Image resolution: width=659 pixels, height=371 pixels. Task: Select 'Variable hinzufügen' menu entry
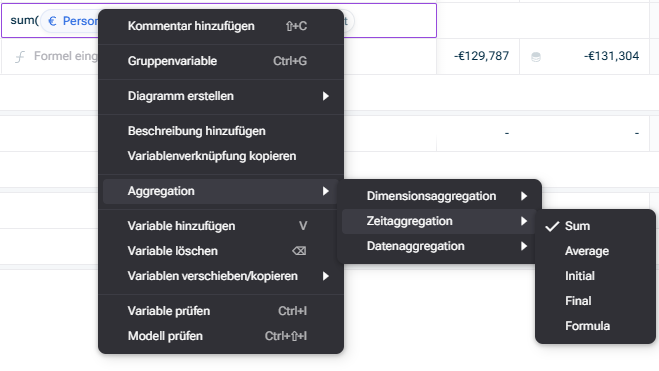pyautogui.click(x=221, y=226)
